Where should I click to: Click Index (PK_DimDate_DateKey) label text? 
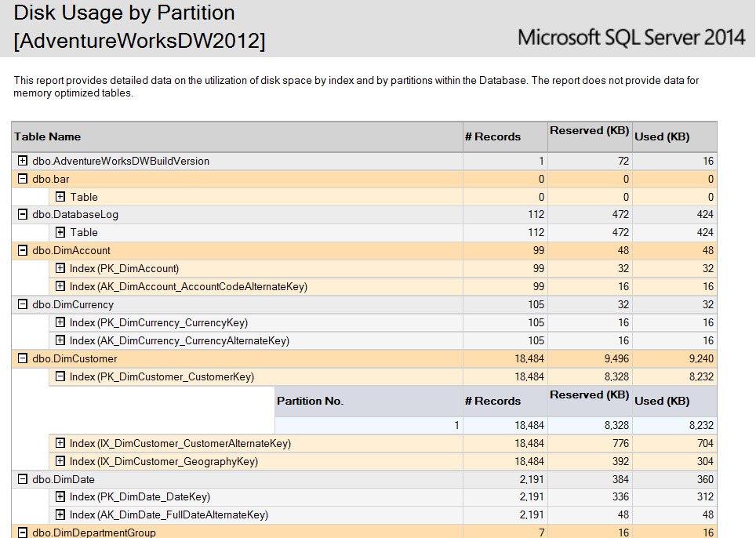tap(140, 497)
